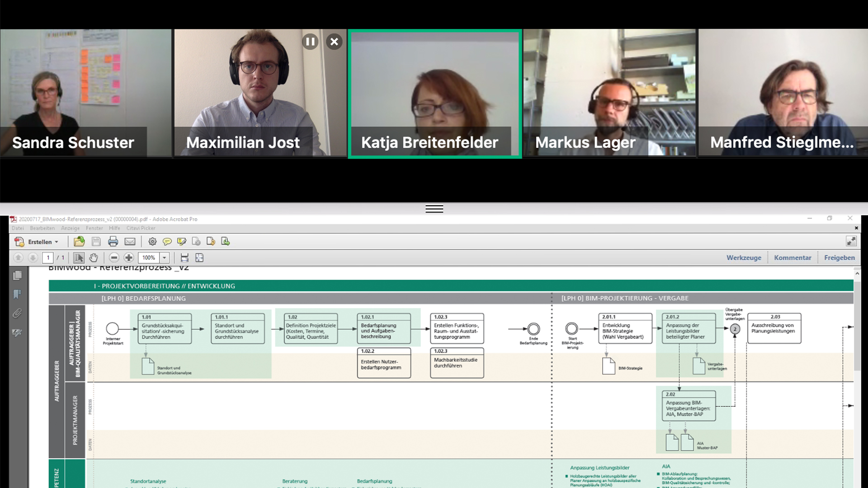Click the fit full page icon
Screen dimensions: 868x488
click(x=199, y=258)
